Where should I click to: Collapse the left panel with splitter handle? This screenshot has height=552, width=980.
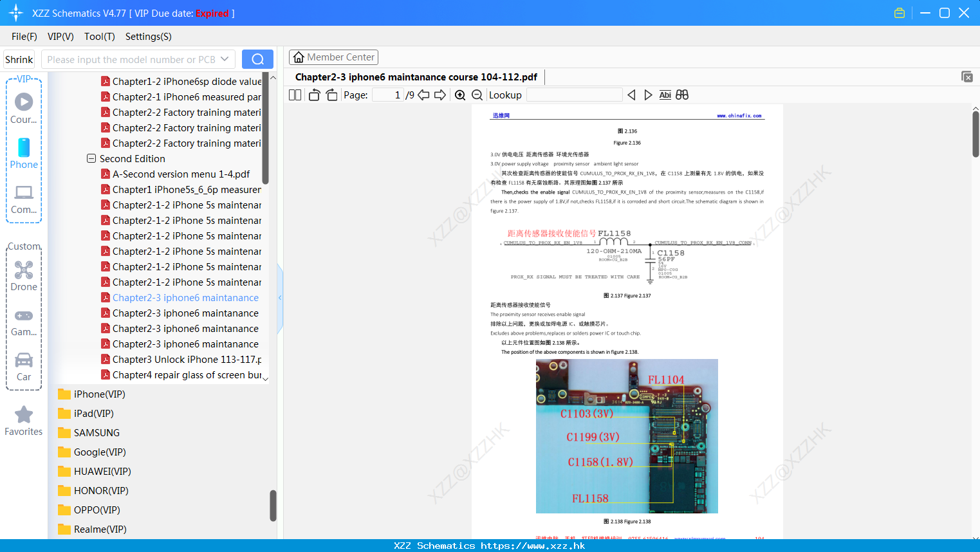(280, 298)
